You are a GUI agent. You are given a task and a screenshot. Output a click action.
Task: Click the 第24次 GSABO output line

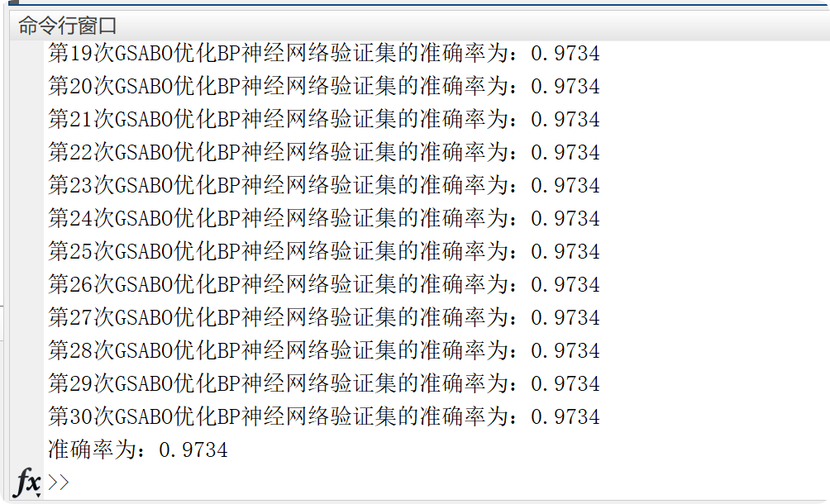tap(324, 218)
